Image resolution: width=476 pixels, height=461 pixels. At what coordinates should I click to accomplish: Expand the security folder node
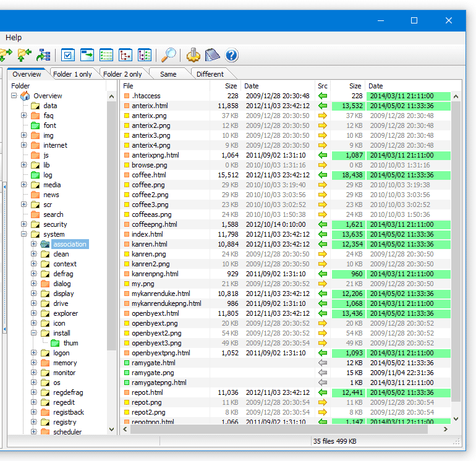click(x=24, y=224)
